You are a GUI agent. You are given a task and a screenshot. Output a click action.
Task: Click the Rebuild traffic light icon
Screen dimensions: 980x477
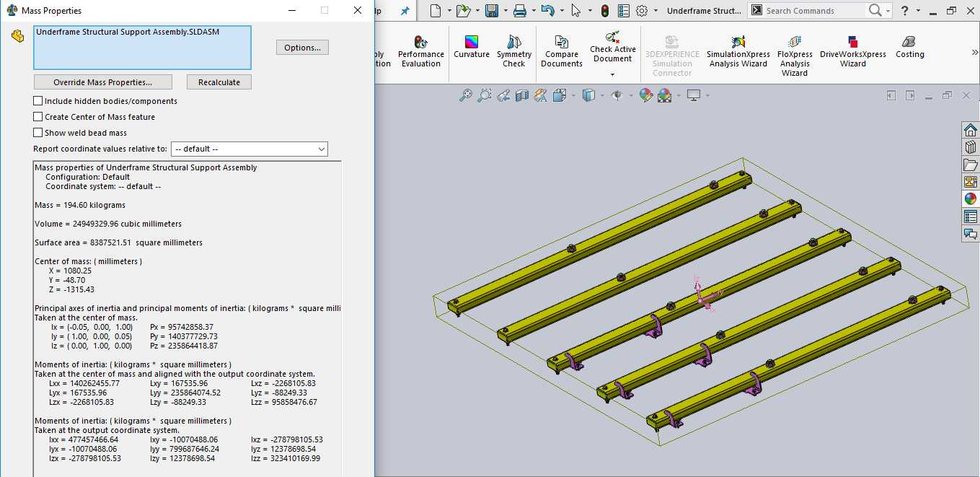tap(604, 11)
